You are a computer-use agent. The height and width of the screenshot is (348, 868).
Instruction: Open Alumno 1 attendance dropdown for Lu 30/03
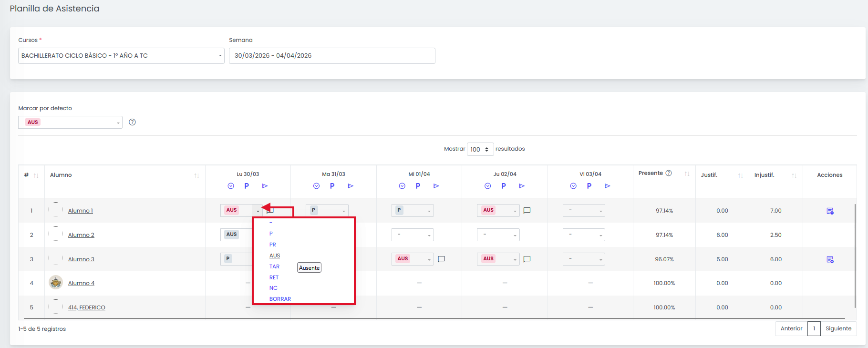coord(241,210)
